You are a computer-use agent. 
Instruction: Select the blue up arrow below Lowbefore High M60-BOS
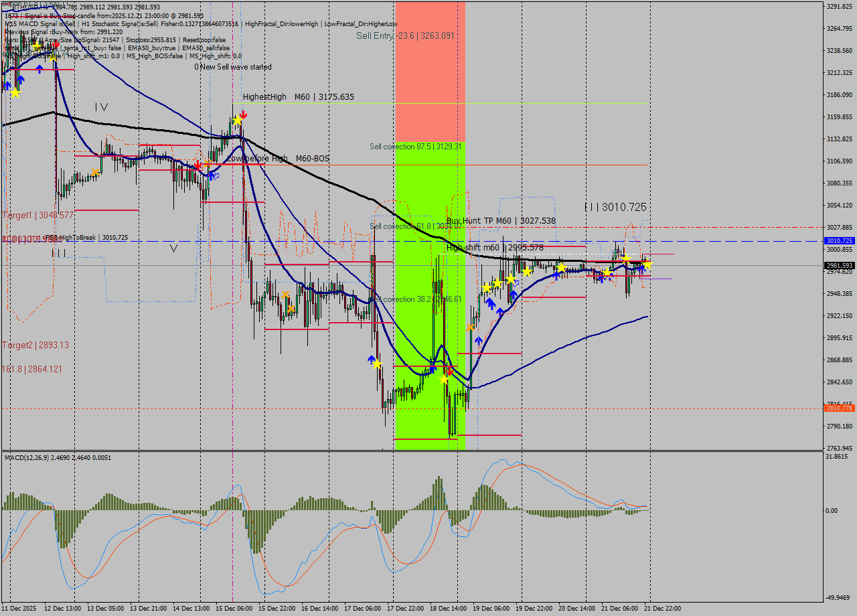click(213, 175)
